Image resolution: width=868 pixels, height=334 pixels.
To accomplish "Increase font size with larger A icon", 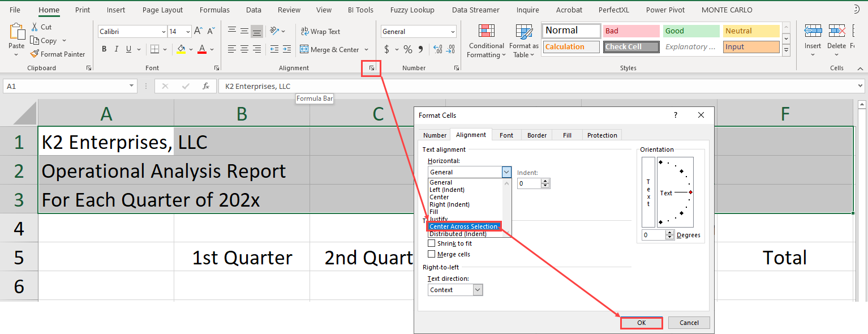I will 198,31.
